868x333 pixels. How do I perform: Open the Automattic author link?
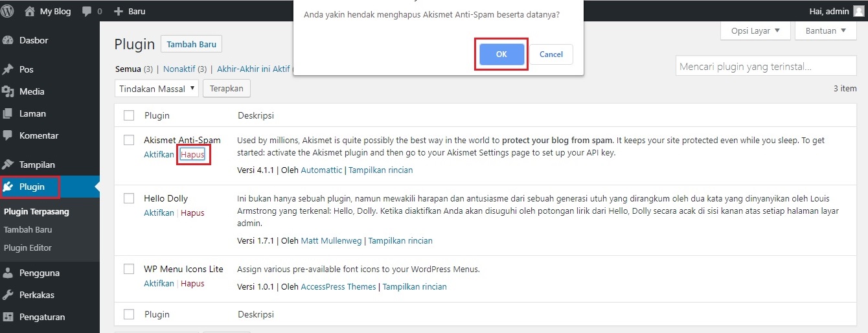(x=322, y=170)
